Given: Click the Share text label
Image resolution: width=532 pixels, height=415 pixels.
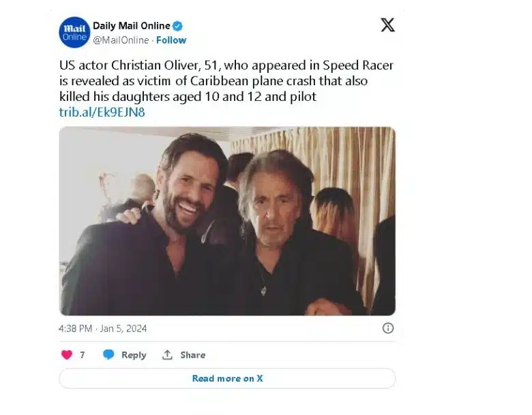Looking at the screenshot, I should coord(193,355).
